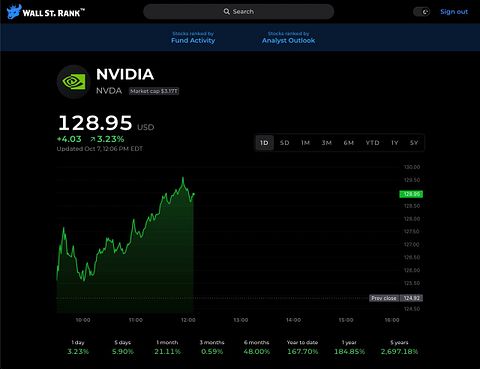Toggle the dark mode switch

[x=422, y=12]
